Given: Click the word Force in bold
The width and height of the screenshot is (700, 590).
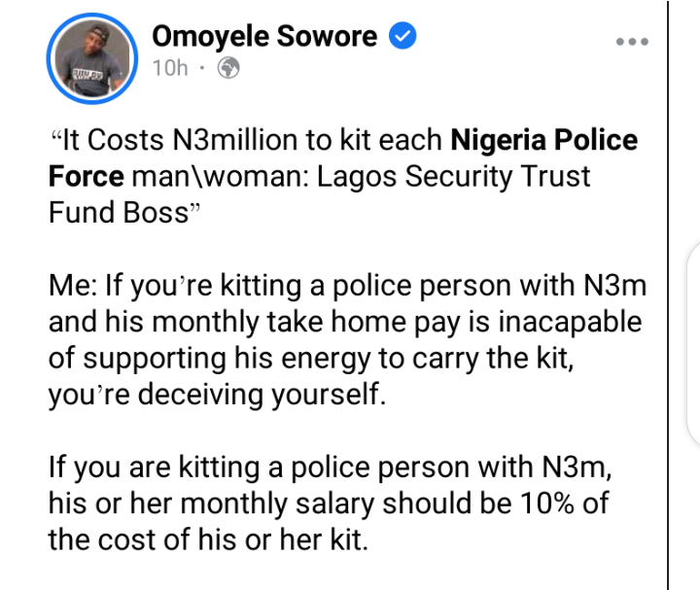Looking at the screenshot, I should 87,177.
